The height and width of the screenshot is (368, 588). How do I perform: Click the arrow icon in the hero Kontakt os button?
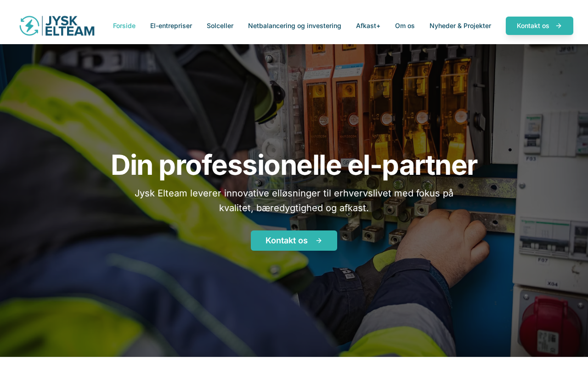[319, 241]
